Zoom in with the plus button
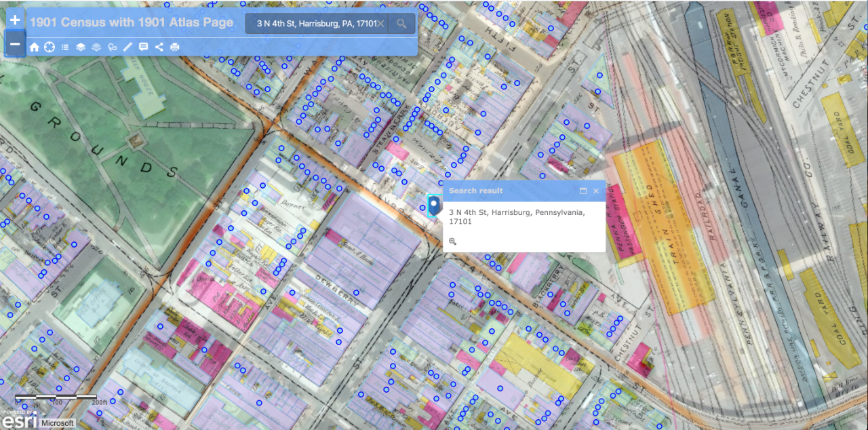The height and width of the screenshot is (430, 868). tap(15, 20)
